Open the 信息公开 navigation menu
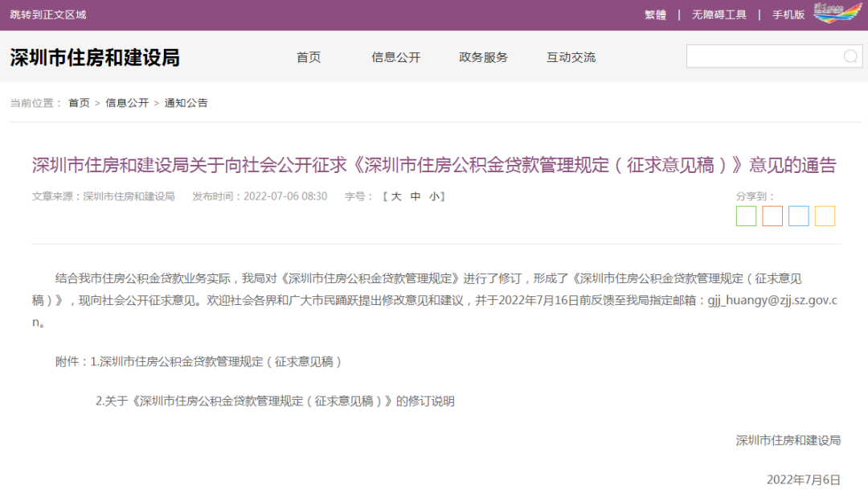This screenshot has width=868, height=502. 395,57
